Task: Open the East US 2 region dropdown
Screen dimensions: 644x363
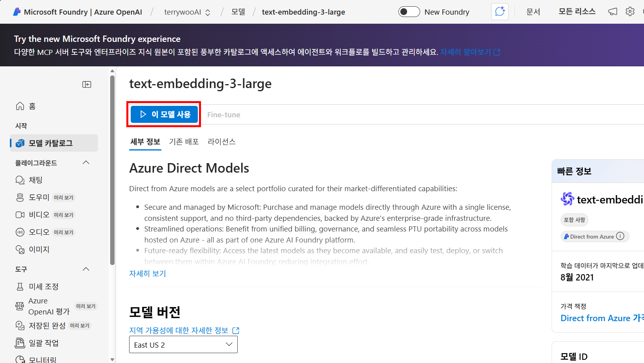Action: point(183,345)
